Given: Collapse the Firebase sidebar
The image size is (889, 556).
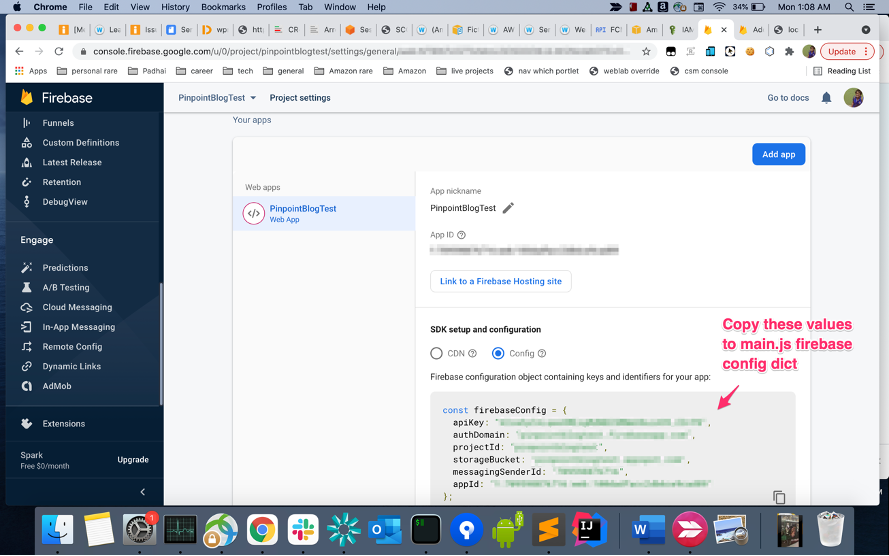Looking at the screenshot, I should [x=142, y=492].
